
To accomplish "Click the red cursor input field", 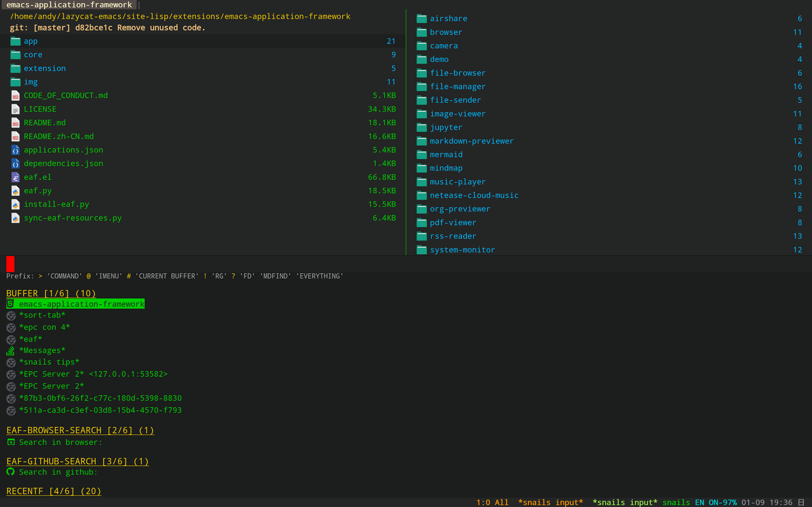I will (11, 264).
